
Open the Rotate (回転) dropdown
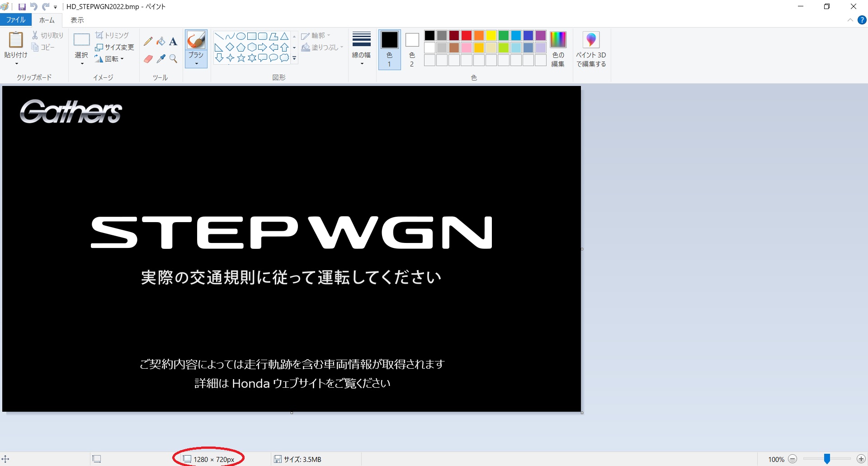(x=109, y=59)
